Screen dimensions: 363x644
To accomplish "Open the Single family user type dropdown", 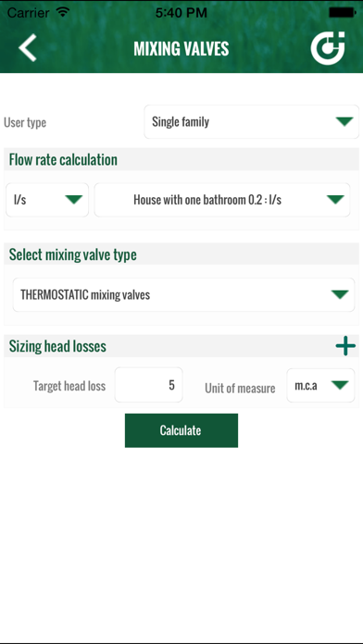I will pos(252,121).
